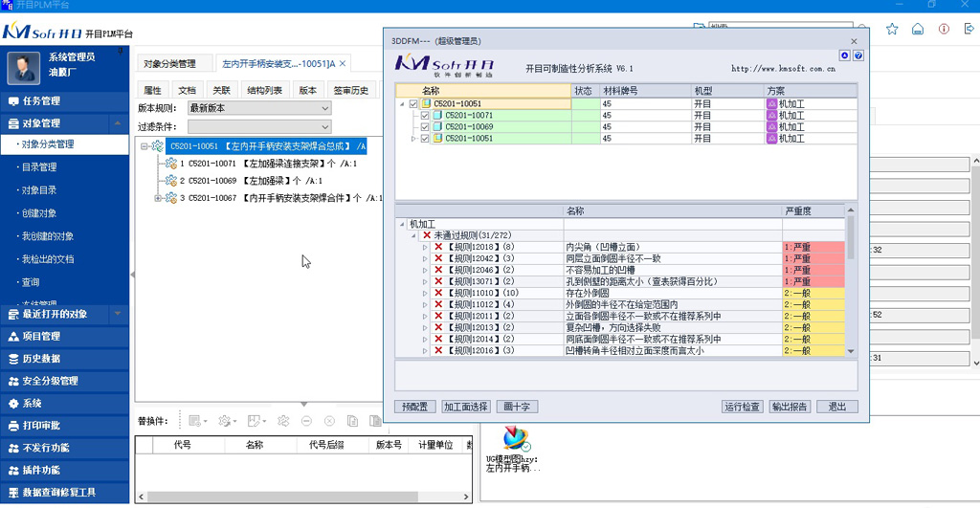
Task: Click the 机加工 scheme icon in the first row
Action: point(771,103)
